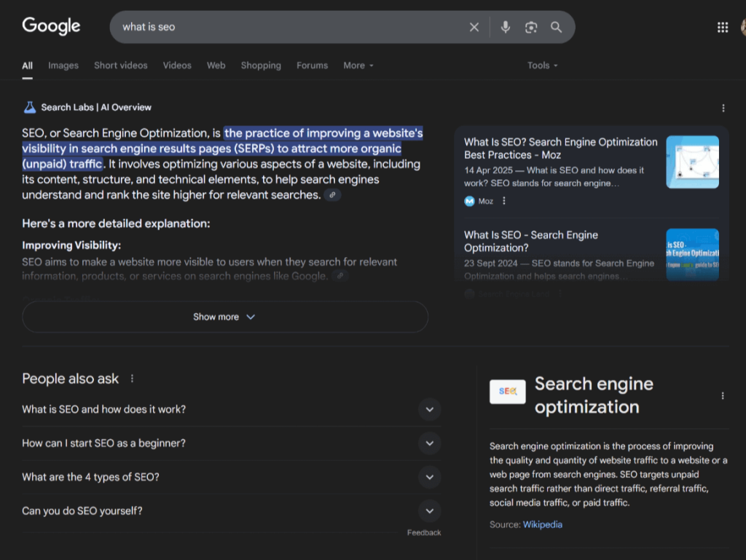Screen dimensions: 746x560
Task: Click into the search query field
Action: click(290, 27)
